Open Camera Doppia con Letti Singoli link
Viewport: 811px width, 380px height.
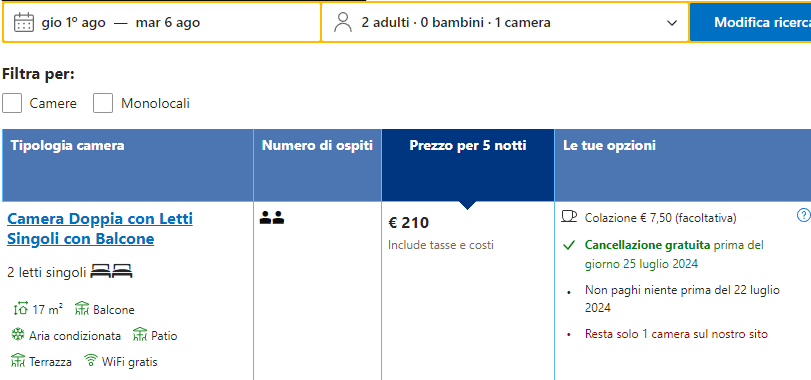pos(100,229)
